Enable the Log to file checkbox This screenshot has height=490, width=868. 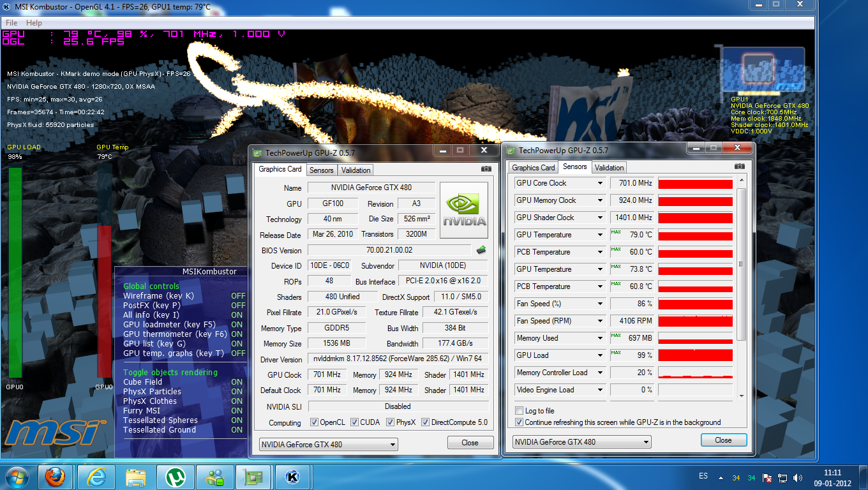point(519,411)
